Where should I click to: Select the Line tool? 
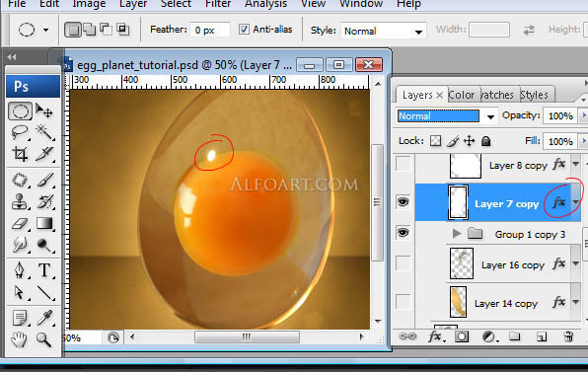coord(44,293)
